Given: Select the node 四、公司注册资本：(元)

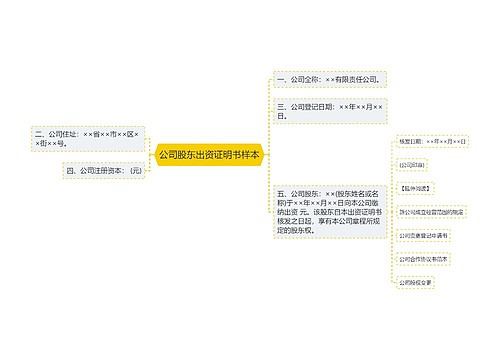Looking at the screenshot, I should [x=104, y=171].
